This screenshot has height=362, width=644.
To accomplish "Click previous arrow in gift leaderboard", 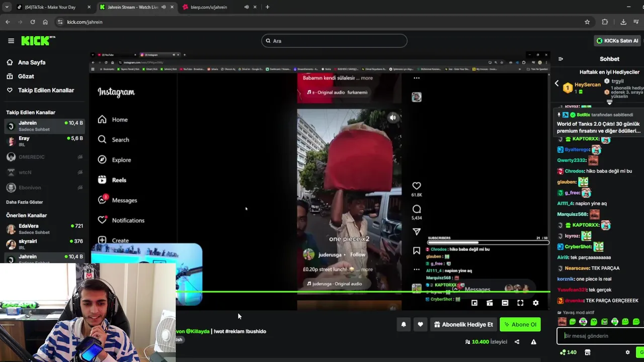I will click(x=556, y=83).
